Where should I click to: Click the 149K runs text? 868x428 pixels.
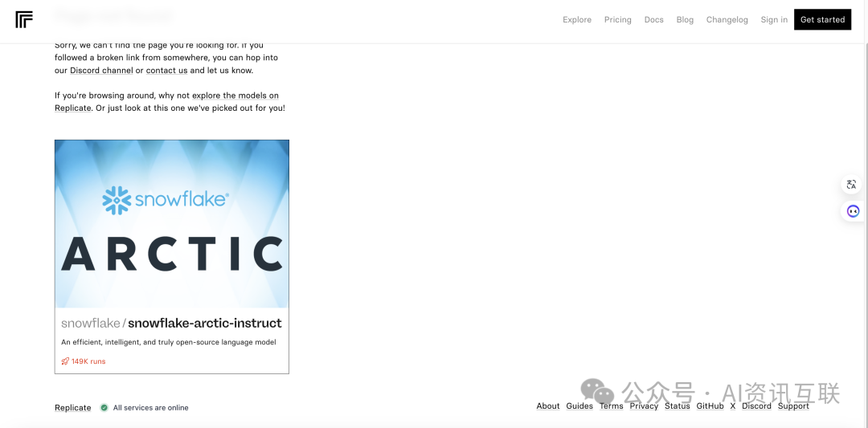(88, 361)
